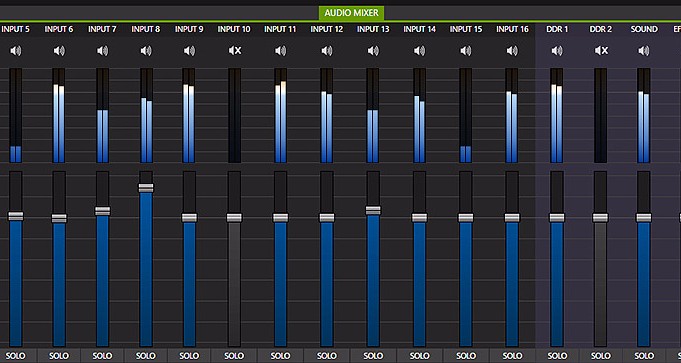The width and height of the screenshot is (681, 363).
Task: Click SOLO button for SOUND channel
Action: (x=644, y=356)
